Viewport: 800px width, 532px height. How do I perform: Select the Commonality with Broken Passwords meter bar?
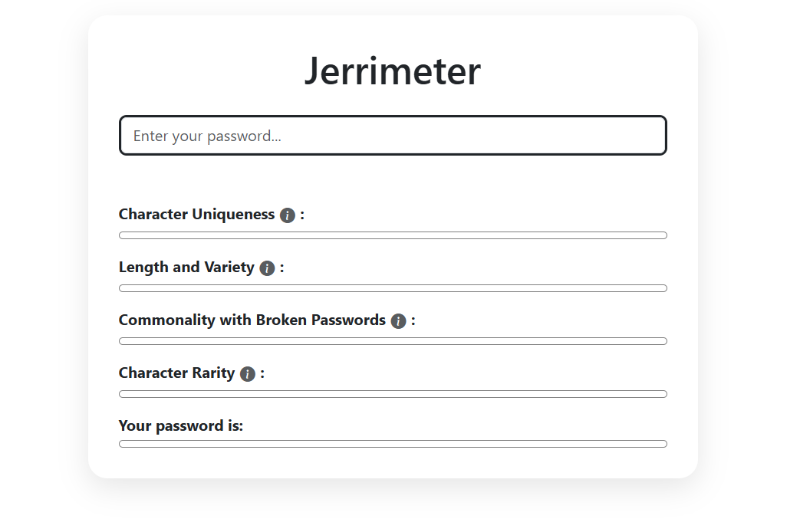tap(393, 341)
